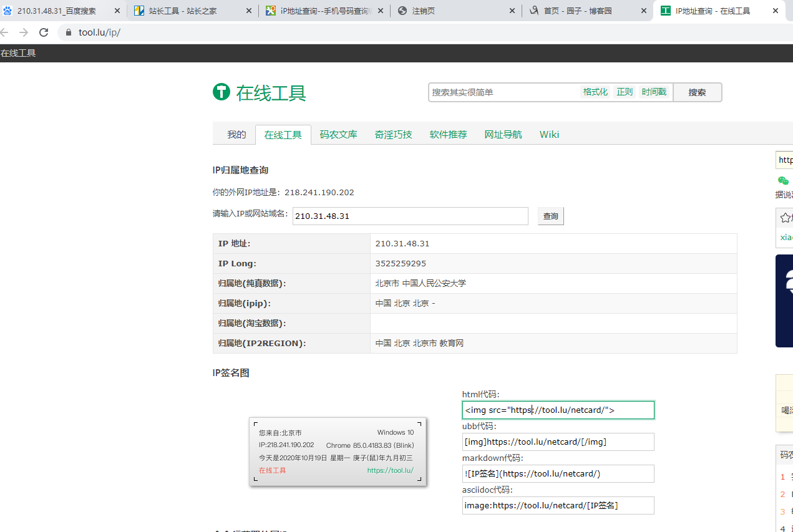Image resolution: width=793 pixels, height=532 pixels.
Task: Close the 注销页 tab
Action: tap(512, 11)
